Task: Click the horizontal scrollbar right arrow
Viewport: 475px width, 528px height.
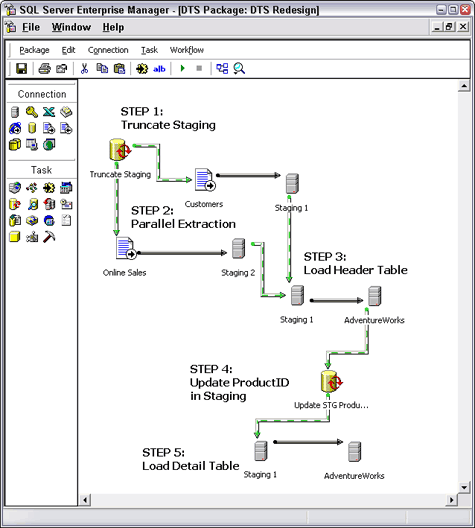Action: coord(451,500)
